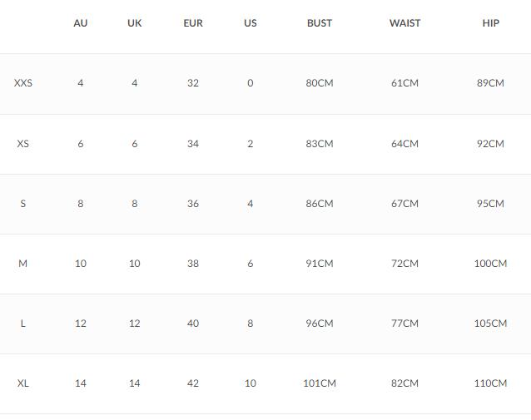Click the 72CM waist measurement

404,264
